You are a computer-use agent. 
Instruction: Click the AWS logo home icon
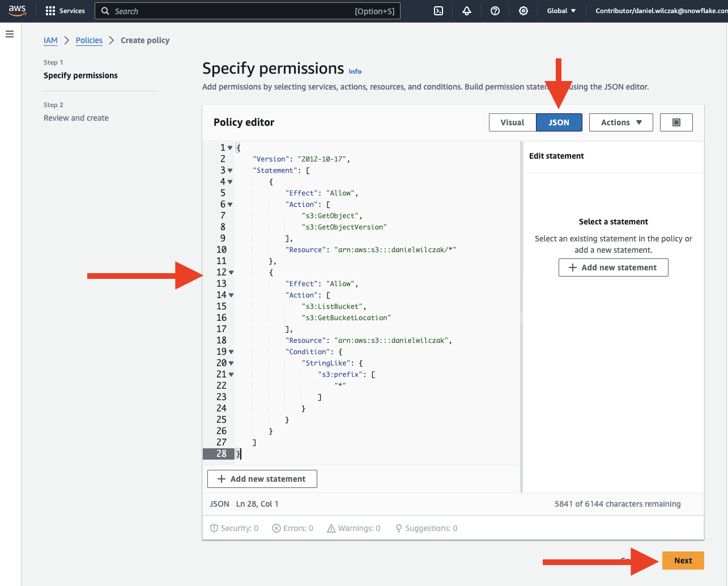(17, 11)
